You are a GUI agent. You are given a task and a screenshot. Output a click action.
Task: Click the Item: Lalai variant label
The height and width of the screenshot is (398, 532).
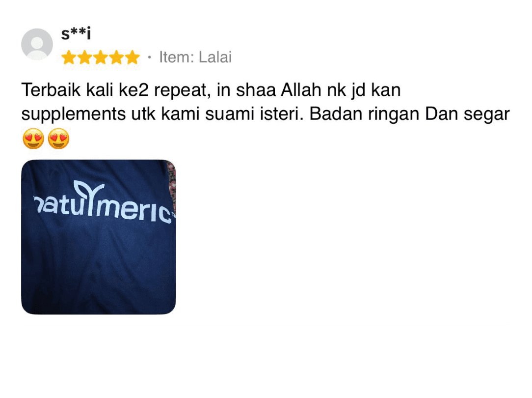click(x=195, y=57)
